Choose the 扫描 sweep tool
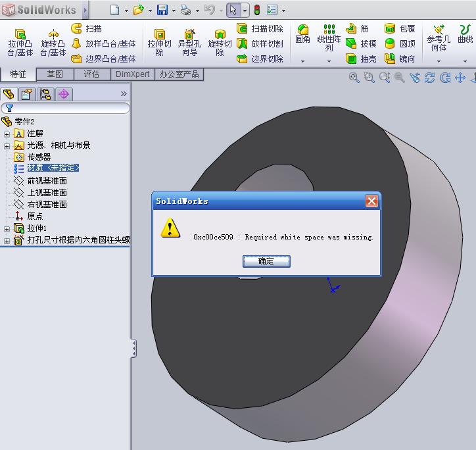This screenshot has height=450, width=476. click(86, 28)
